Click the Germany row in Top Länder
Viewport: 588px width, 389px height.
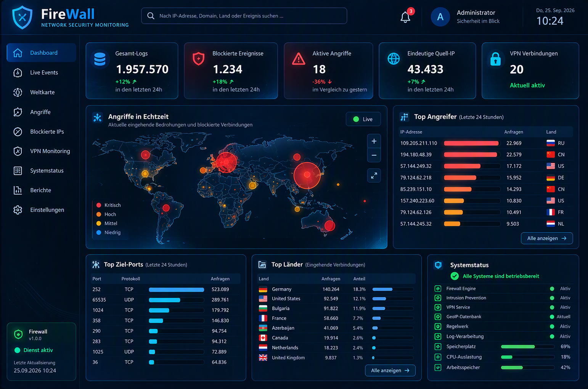click(337, 289)
